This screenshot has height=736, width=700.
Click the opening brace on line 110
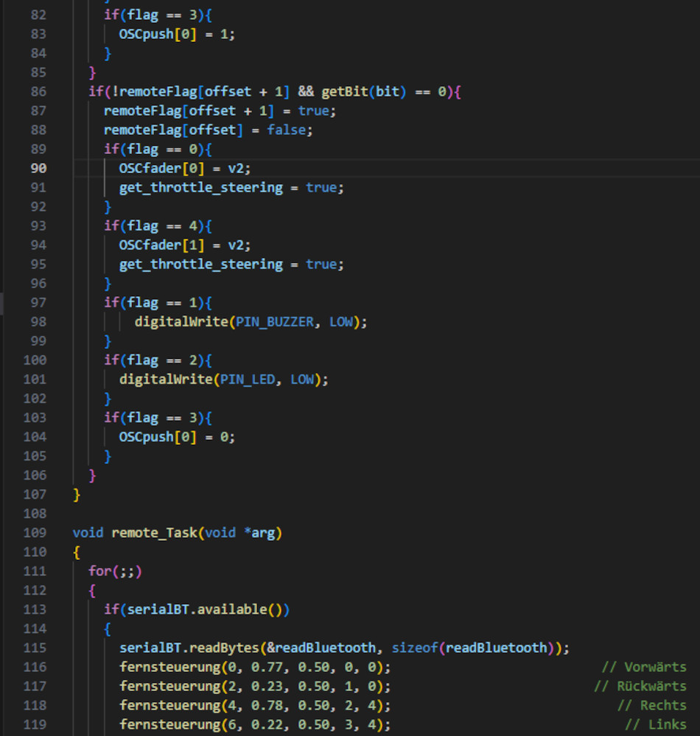(x=77, y=553)
